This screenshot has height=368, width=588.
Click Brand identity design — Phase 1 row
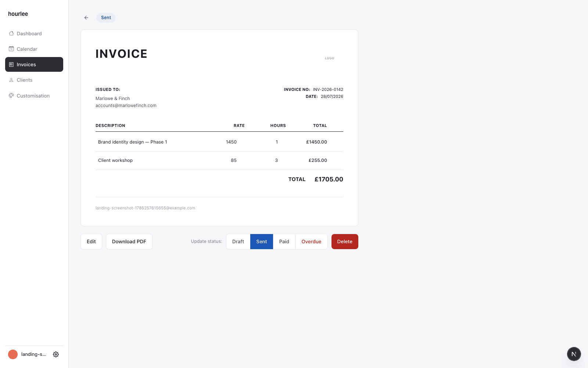(x=219, y=142)
